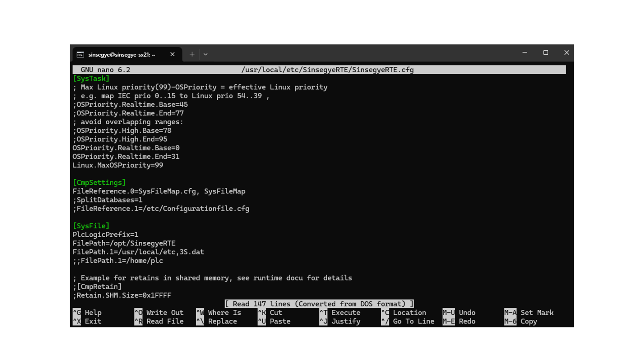Open a new terminal tab with plus
The width and height of the screenshot is (644, 362).
pos(192,54)
